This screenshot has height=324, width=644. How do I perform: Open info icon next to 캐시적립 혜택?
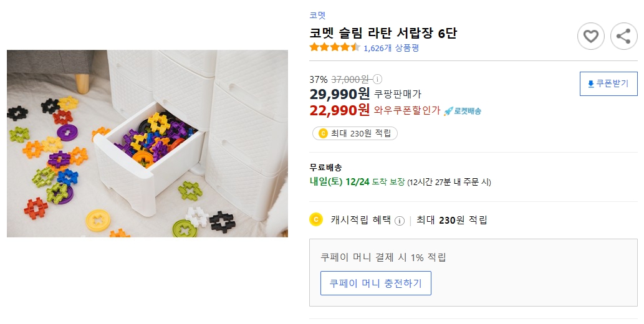[x=400, y=220]
